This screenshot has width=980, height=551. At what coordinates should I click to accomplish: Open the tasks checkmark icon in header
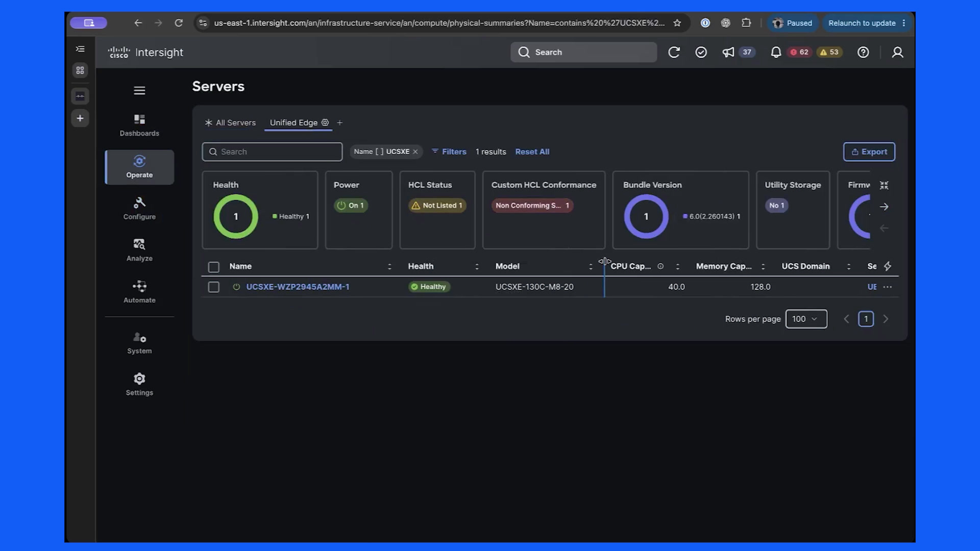[701, 52]
